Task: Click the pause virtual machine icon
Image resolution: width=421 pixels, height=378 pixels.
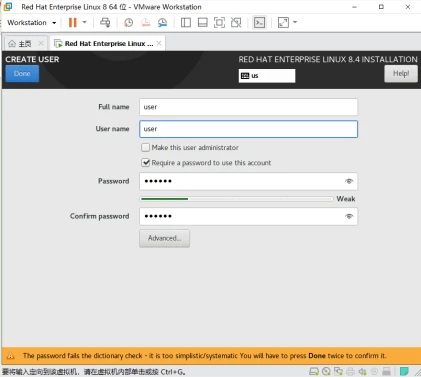Action: pos(73,22)
